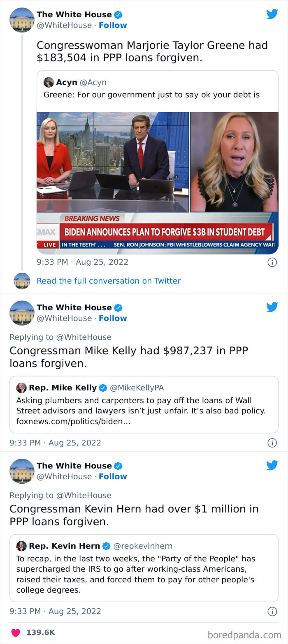Click White House avatar on the third tweet
This screenshot has height=644, width=288.
pos(22,471)
